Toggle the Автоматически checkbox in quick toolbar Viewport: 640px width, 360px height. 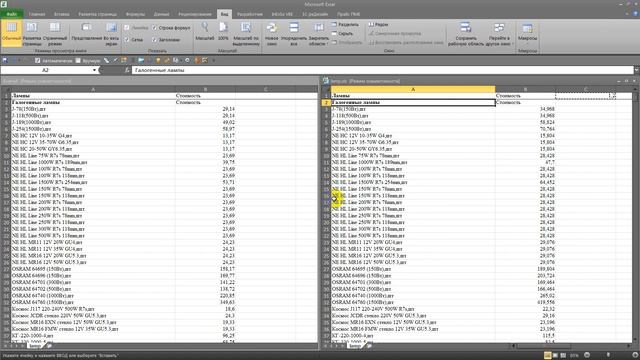pyautogui.click(x=38, y=60)
